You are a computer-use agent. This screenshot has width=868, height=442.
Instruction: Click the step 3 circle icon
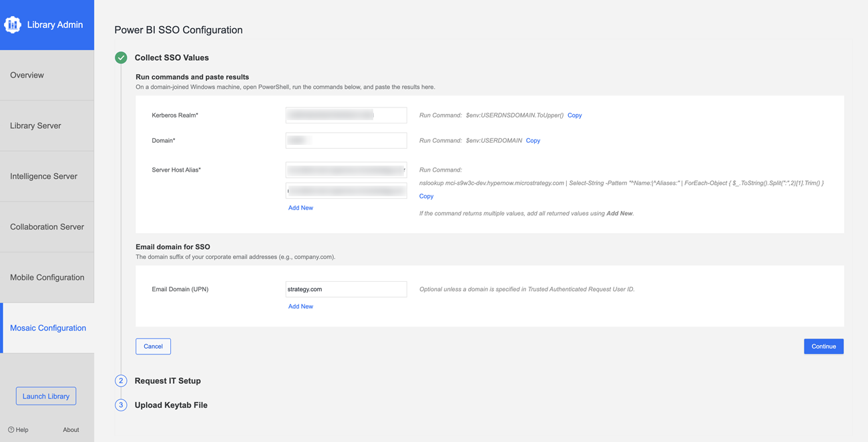(x=121, y=405)
